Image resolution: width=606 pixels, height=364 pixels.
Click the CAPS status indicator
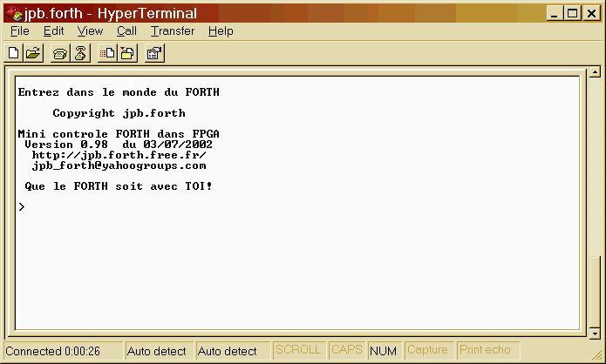coord(347,350)
